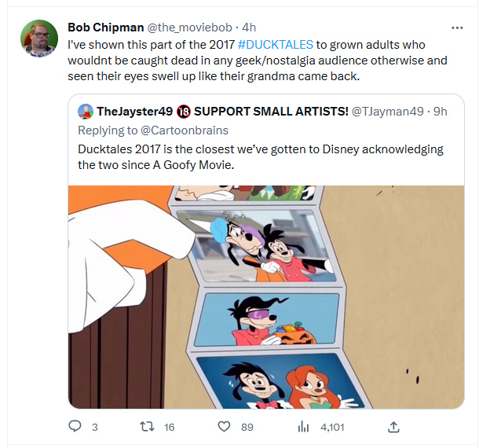Open Bob Chipman's profile avatar
This screenshot has width=490, height=448.
point(39,39)
